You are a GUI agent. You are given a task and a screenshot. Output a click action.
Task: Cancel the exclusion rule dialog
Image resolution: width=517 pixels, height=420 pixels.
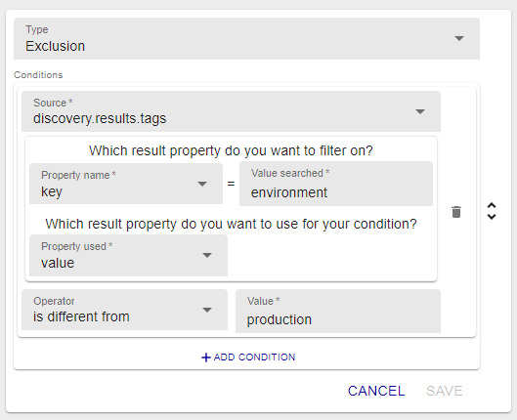pyautogui.click(x=376, y=391)
